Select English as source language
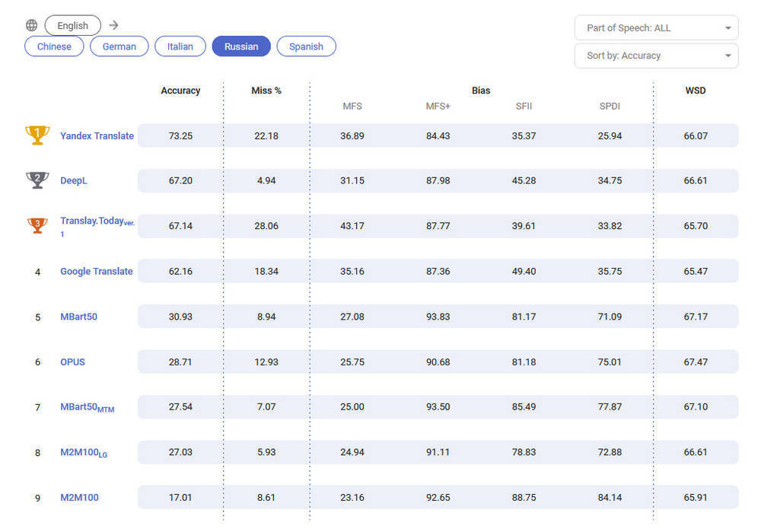761x532 pixels. tap(72, 25)
